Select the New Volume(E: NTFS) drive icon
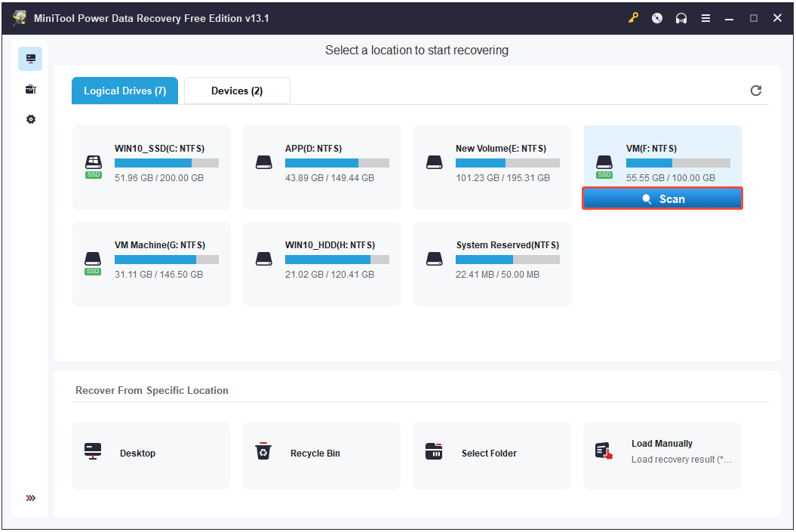Viewport: 796px width, 532px height. tap(435, 162)
